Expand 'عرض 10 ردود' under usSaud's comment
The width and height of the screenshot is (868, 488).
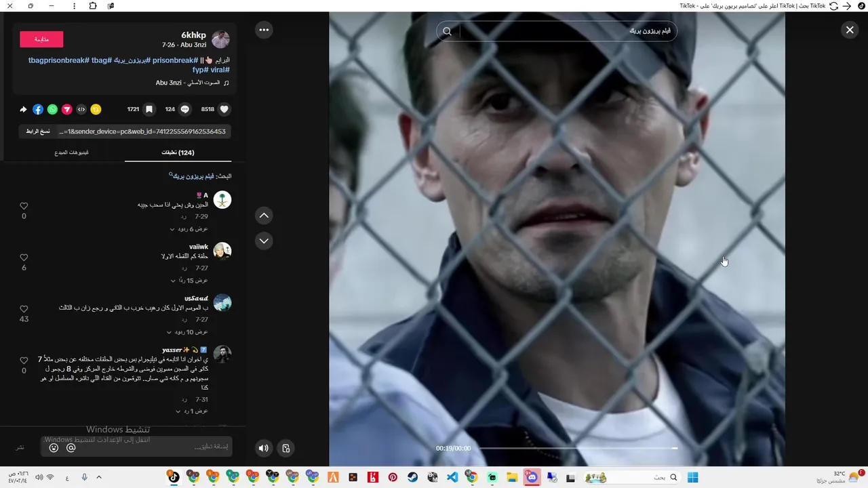click(187, 332)
